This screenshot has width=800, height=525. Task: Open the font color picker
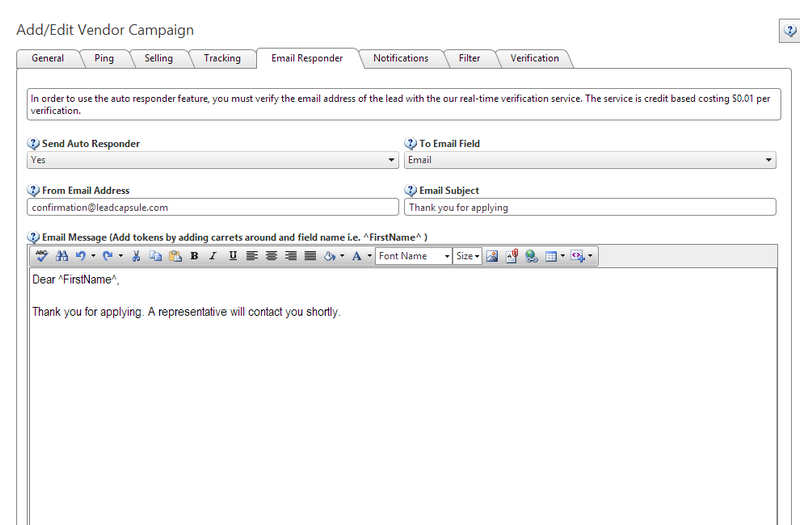(x=357, y=256)
